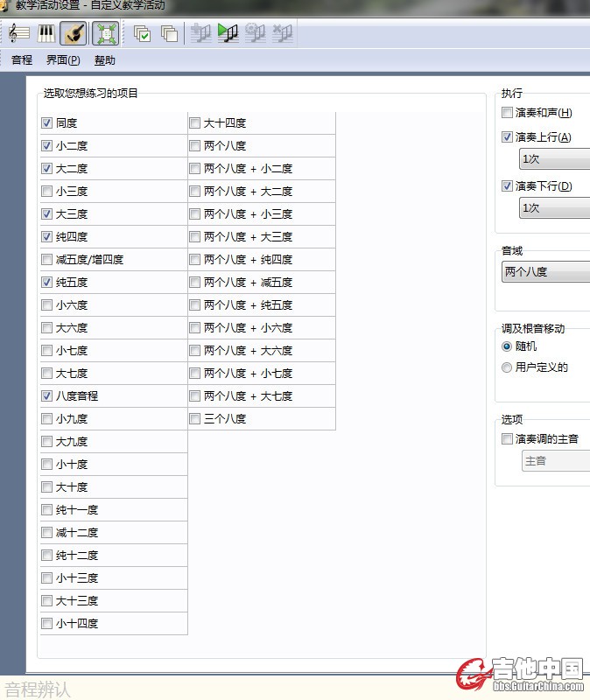Expand the 音域 两个八度 dropdown
The image size is (590, 700).
[545, 272]
